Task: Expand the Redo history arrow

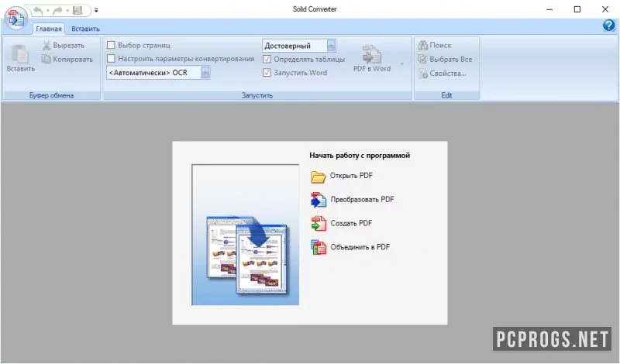Action: pyautogui.click(x=67, y=10)
